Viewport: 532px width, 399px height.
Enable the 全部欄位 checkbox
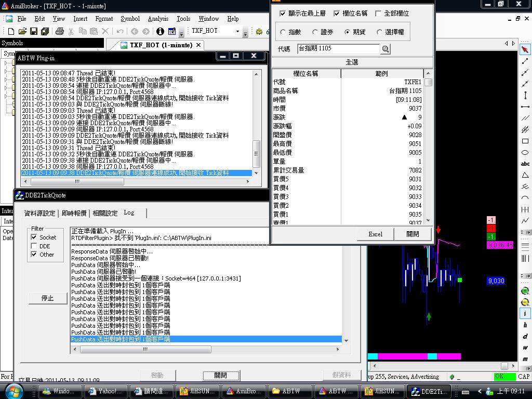tap(378, 14)
